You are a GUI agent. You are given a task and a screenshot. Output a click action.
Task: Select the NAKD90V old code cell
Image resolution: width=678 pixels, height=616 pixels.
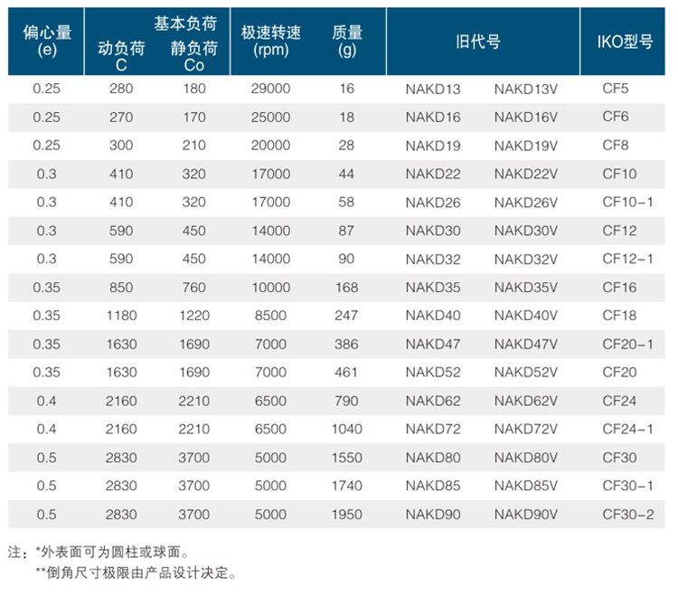click(x=525, y=514)
